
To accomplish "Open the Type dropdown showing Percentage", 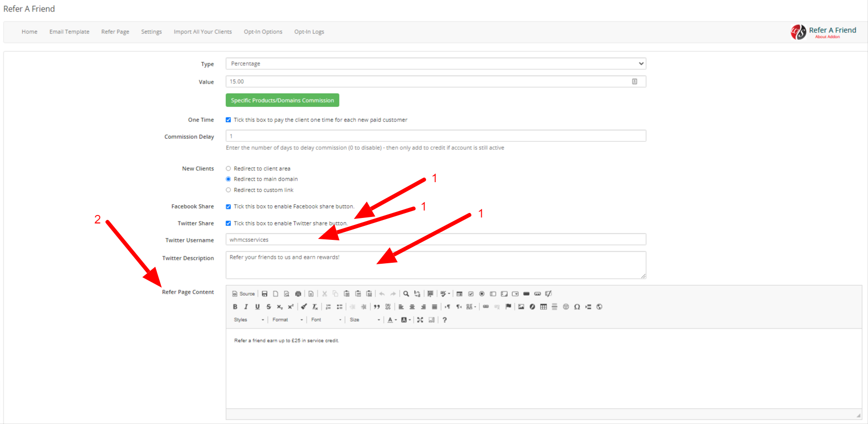I will point(435,64).
